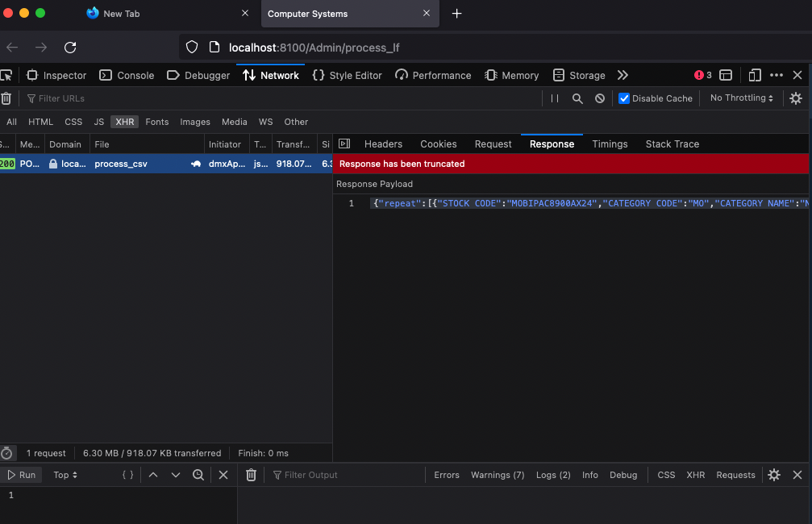This screenshot has width=812, height=524.
Task: Open the Performance panel
Action: pyautogui.click(x=434, y=76)
